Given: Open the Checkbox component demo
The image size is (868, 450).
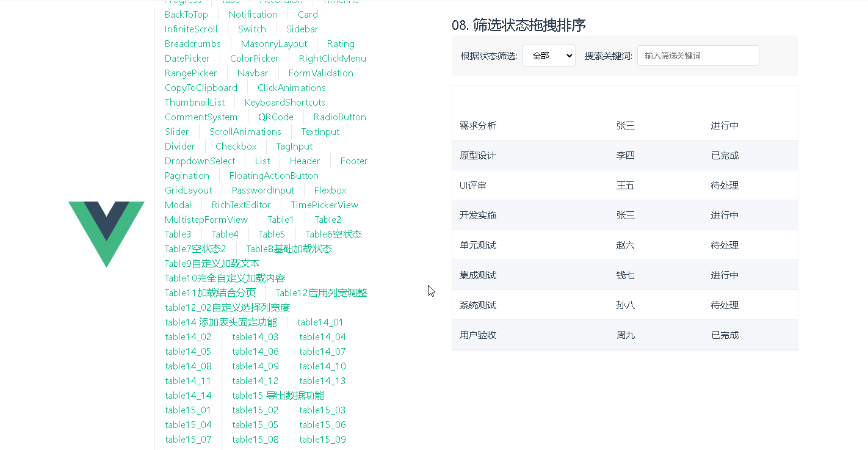Looking at the screenshot, I should click(x=236, y=146).
